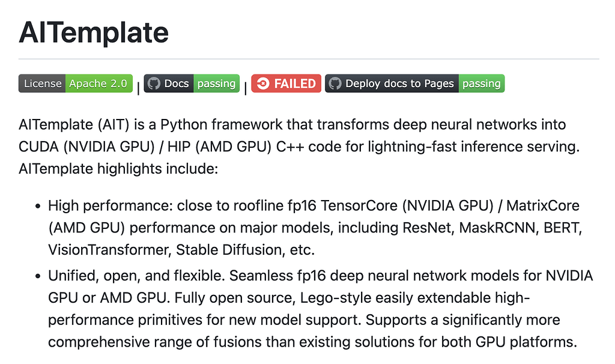Click the word 'Docs' in the Docs badge
The height and width of the screenshot is (364, 615).
coord(177,83)
